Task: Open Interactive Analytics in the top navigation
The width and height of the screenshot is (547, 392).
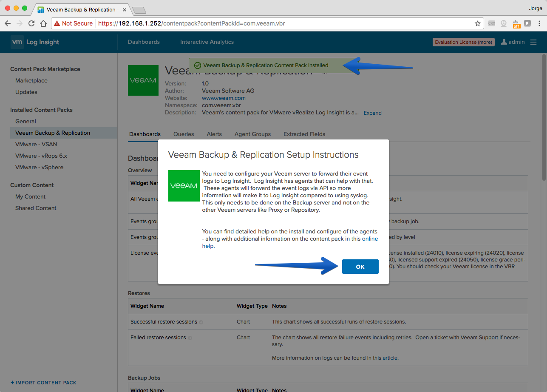Action: [x=207, y=42]
